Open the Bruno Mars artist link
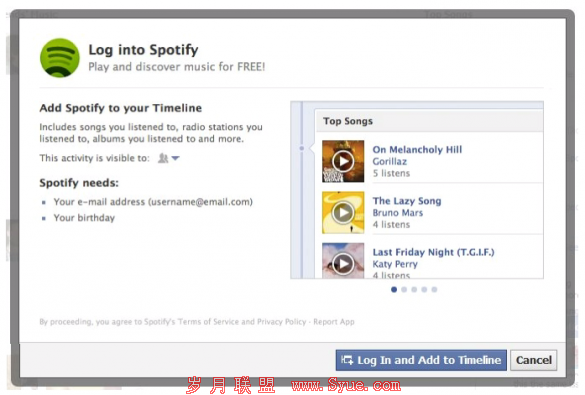 (x=398, y=213)
